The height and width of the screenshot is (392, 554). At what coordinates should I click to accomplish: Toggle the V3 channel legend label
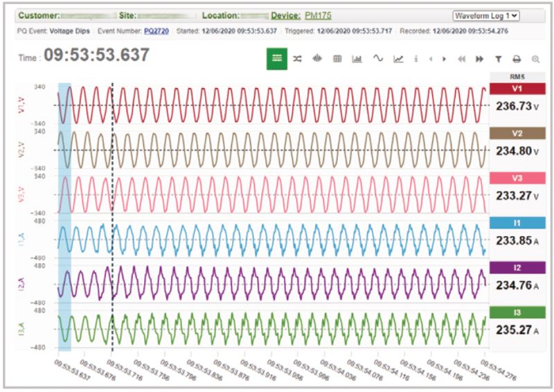pyautogui.click(x=517, y=178)
